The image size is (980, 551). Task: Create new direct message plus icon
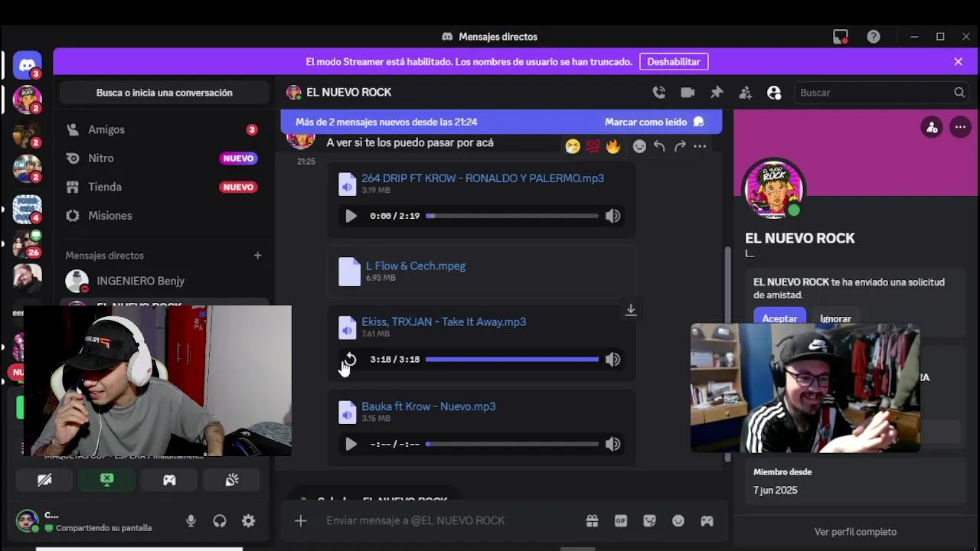tap(257, 256)
